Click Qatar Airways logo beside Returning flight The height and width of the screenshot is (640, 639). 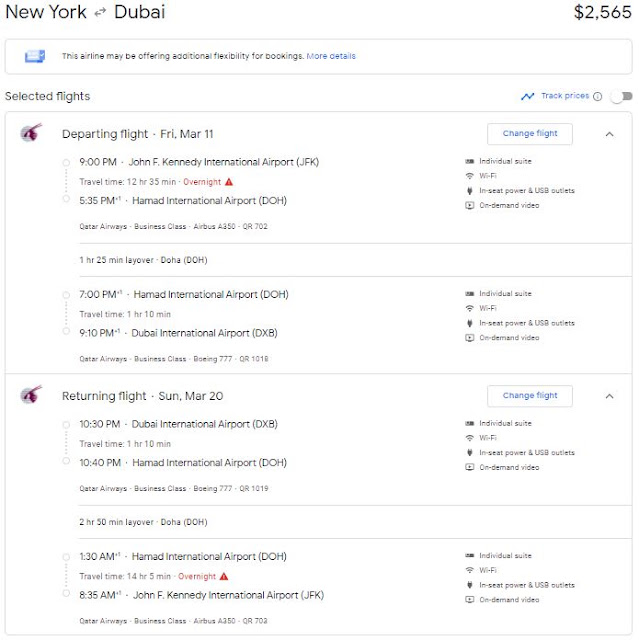point(31,394)
